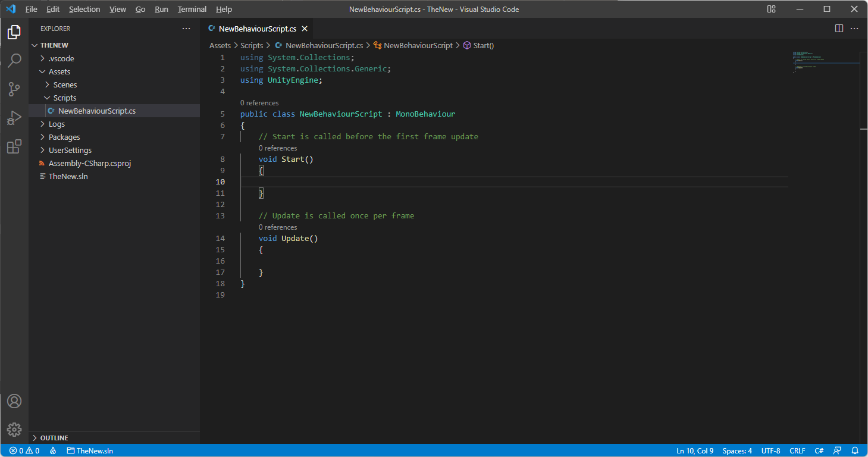Screen dimensions: 868x457
Task: Select NewBehaviourScript.cs in the explorer tree
Action: click(114, 111)
